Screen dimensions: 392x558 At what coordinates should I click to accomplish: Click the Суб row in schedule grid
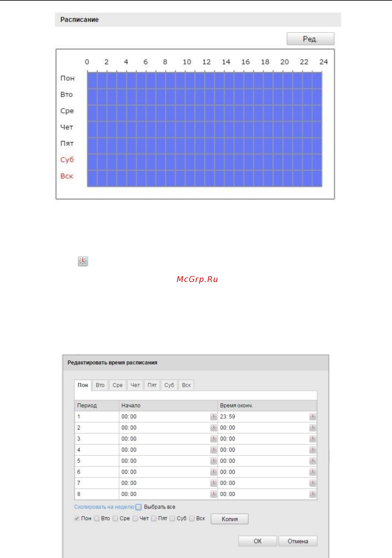coord(205,162)
